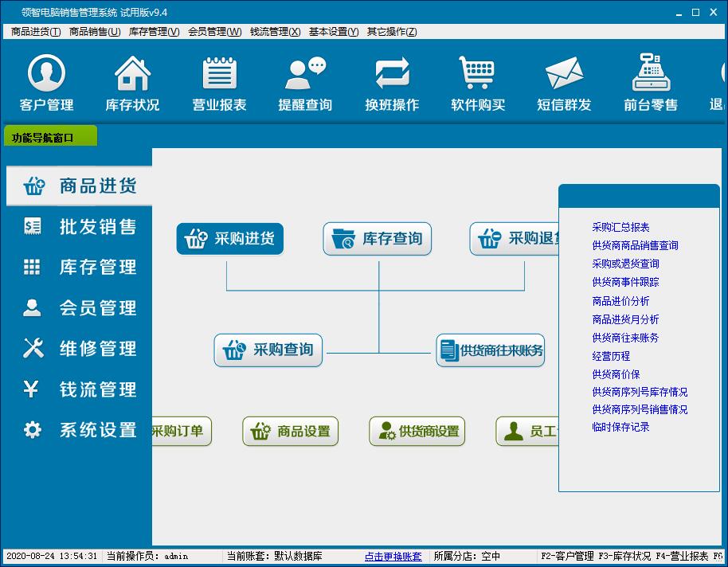Viewport: 728px width, 567px height.
Task: Click the 当前账套: 默认数据库 status text
Action: pyautogui.click(x=274, y=556)
